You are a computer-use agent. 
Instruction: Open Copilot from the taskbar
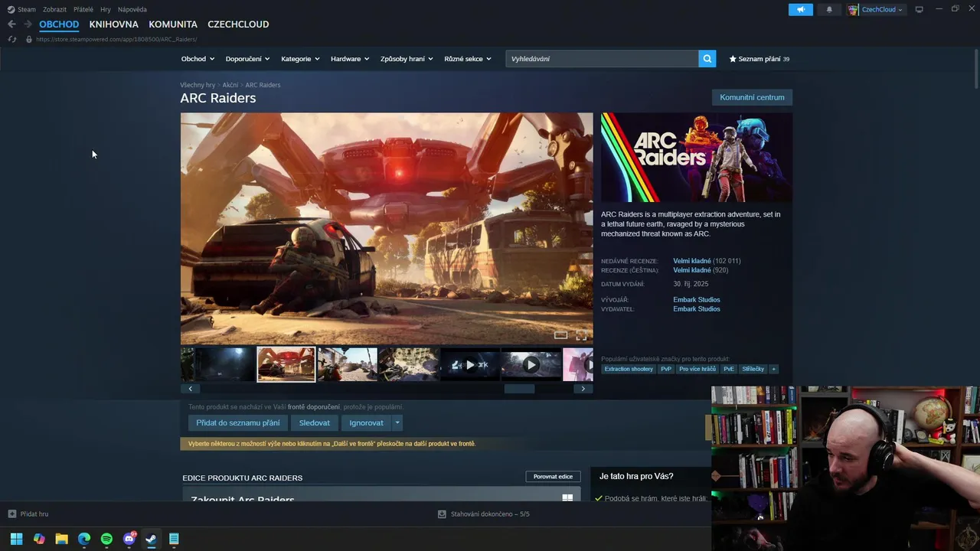click(39, 539)
